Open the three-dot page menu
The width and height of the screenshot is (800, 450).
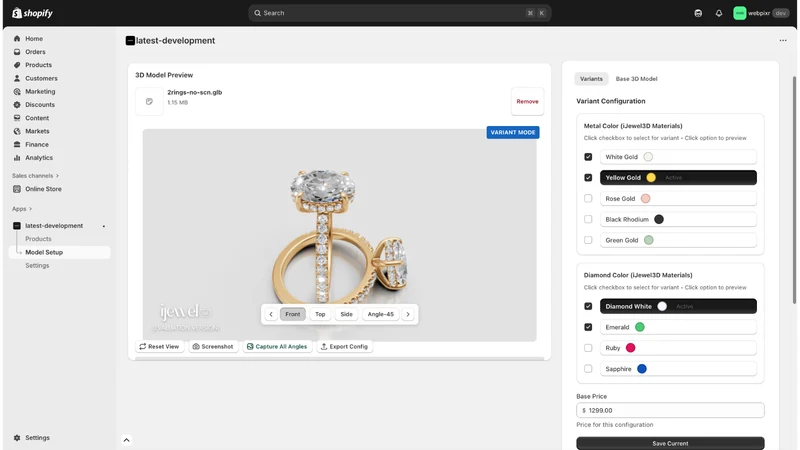click(x=783, y=40)
